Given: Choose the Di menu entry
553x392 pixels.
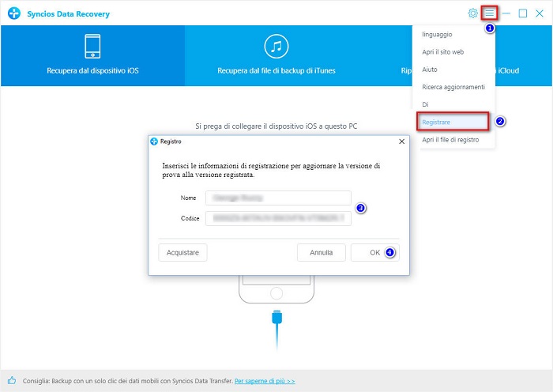Looking at the screenshot, I should (x=453, y=104).
